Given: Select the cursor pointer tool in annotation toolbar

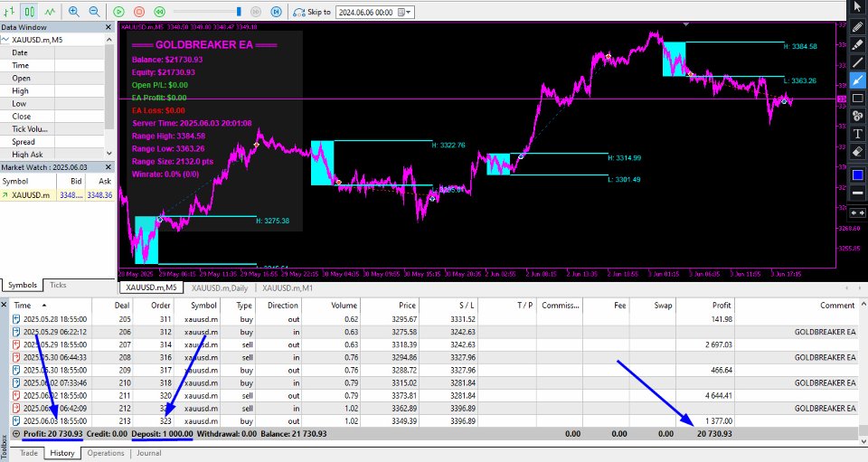Looking at the screenshot, I should (x=857, y=7).
